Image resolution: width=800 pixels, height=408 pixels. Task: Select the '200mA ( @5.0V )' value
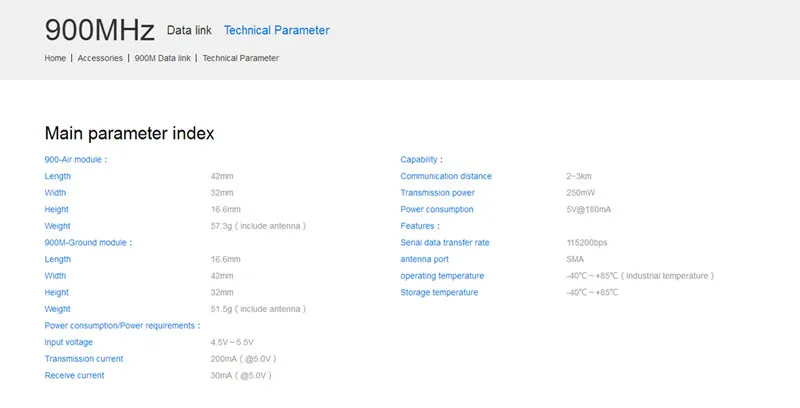[243, 359]
